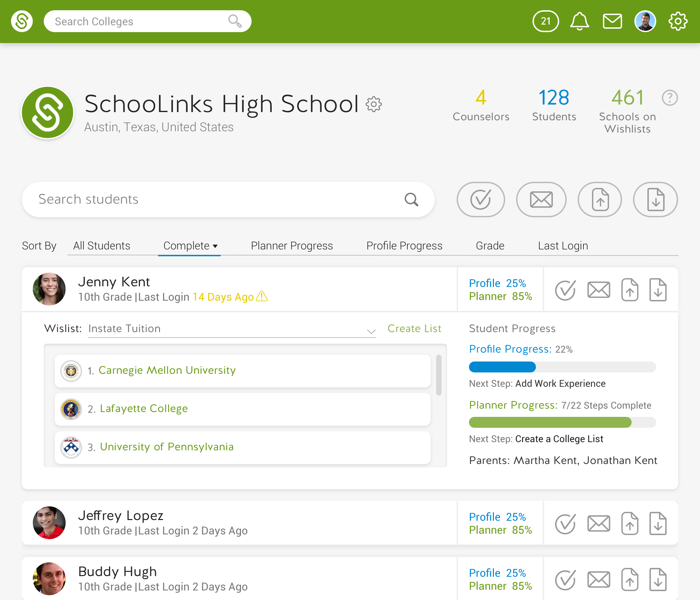The height and width of the screenshot is (600, 700).
Task: Open the Complete sort dropdown
Action: click(190, 246)
